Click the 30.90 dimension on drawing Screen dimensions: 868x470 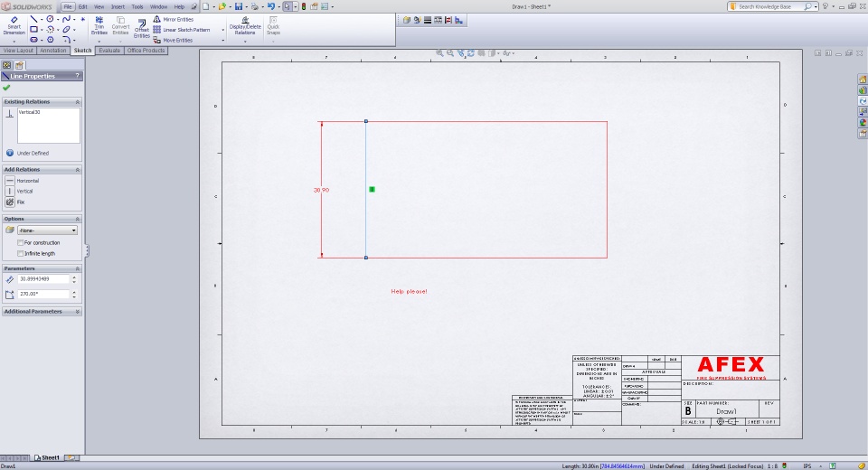click(321, 190)
